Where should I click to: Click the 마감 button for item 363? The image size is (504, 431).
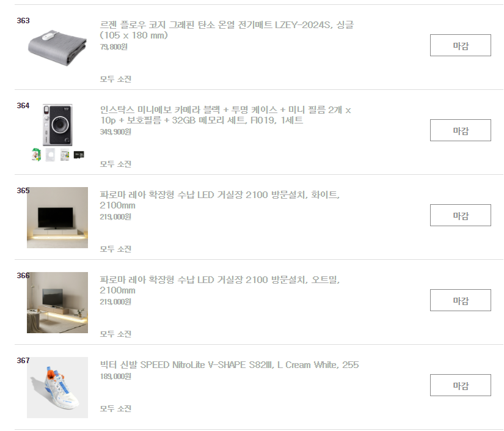click(x=460, y=45)
